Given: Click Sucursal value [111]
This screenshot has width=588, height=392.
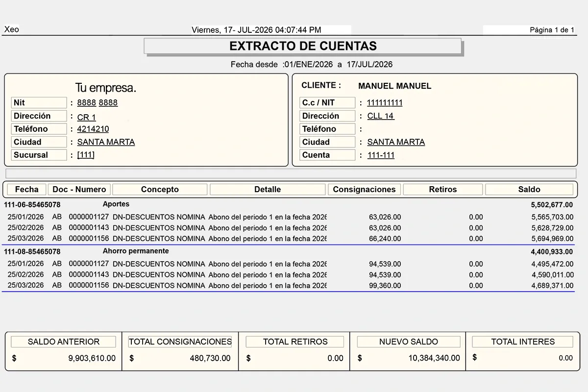Looking at the screenshot, I should [x=86, y=155].
